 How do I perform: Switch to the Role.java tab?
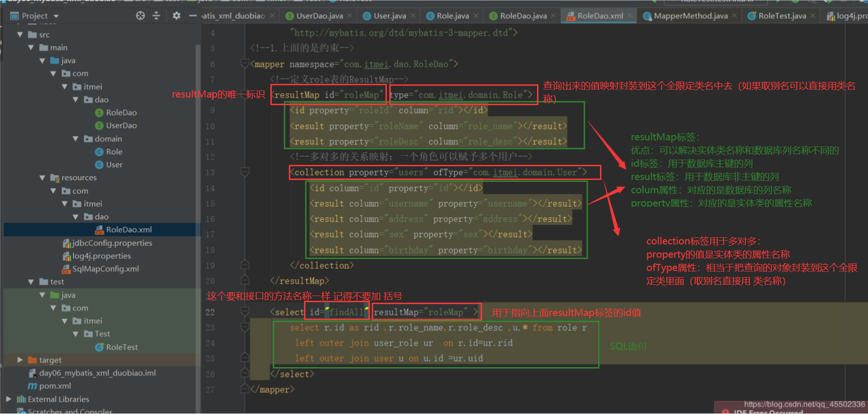click(x=452, y=16)
